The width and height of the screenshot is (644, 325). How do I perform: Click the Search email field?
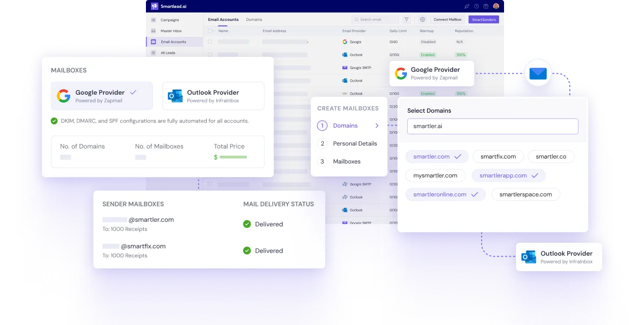pos(375,19)
